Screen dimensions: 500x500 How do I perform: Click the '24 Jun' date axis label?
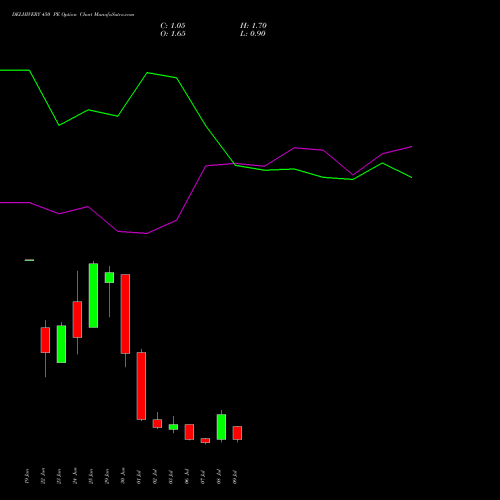(x=75, y=476)
